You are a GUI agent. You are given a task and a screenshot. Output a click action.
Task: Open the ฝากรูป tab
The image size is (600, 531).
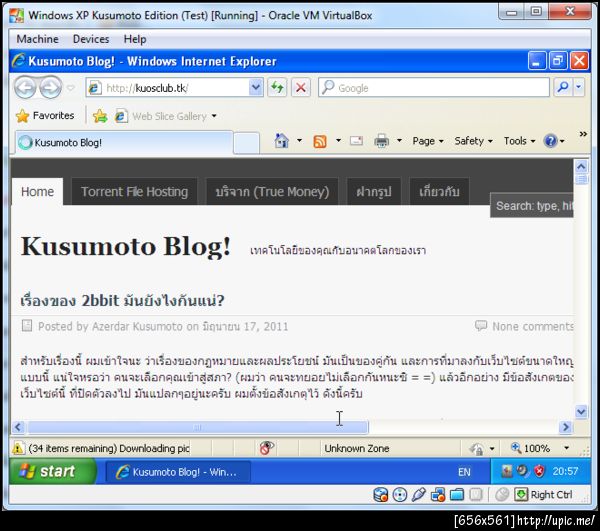point(373,192)
